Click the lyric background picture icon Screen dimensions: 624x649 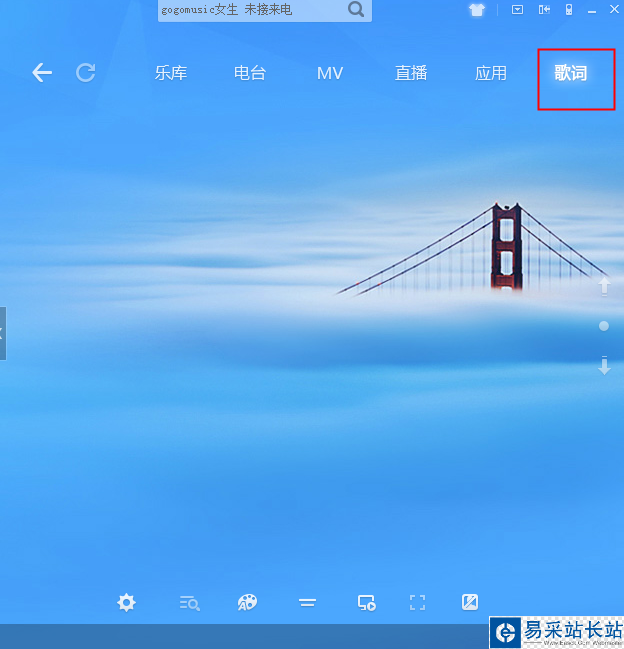pyautogui.click(x=470, y=602)
